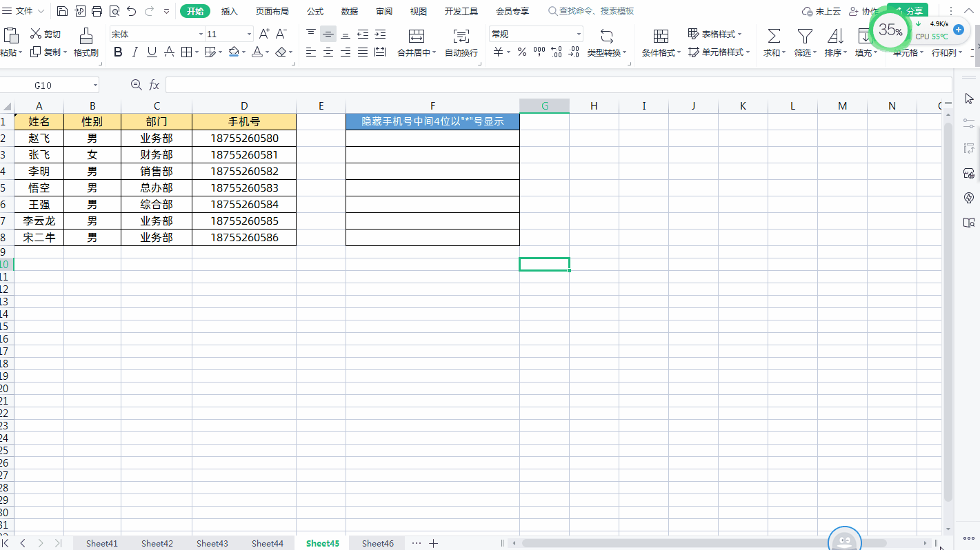Expand Table Style (表格样式) dropdown
This screenshot has height=550, width=980.
tap(740, 34)
